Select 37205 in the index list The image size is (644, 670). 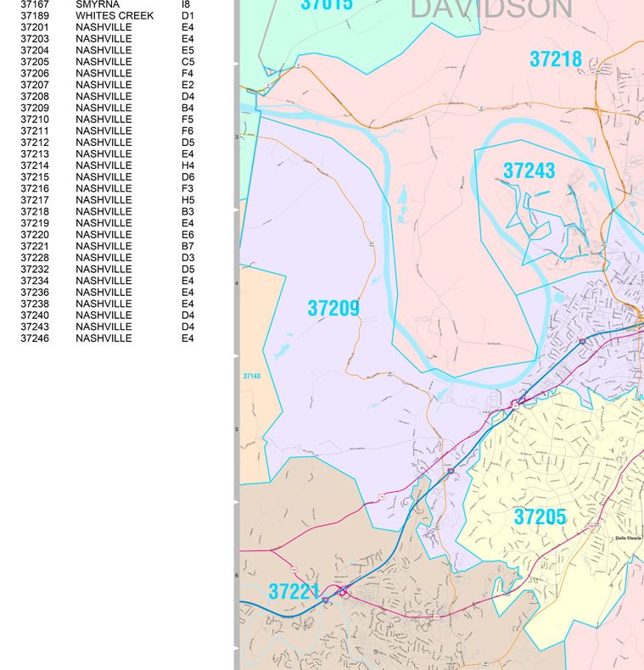(x=35, y=62)
